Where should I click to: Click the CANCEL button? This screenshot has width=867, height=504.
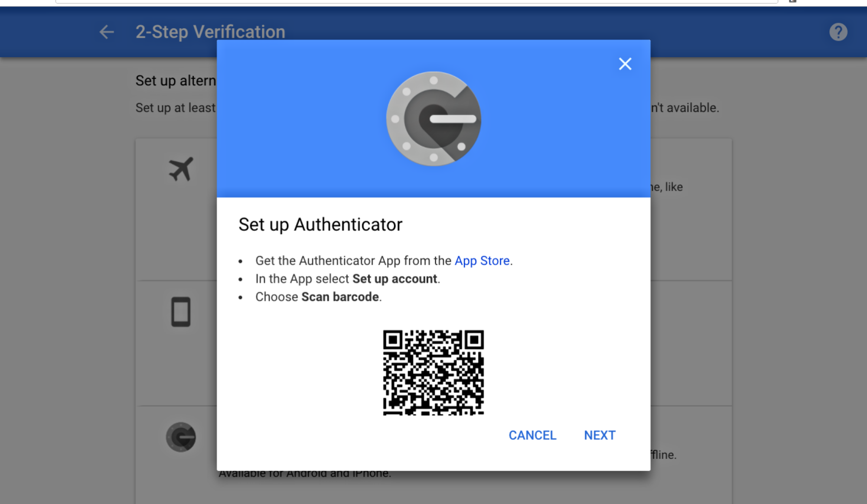532,435
